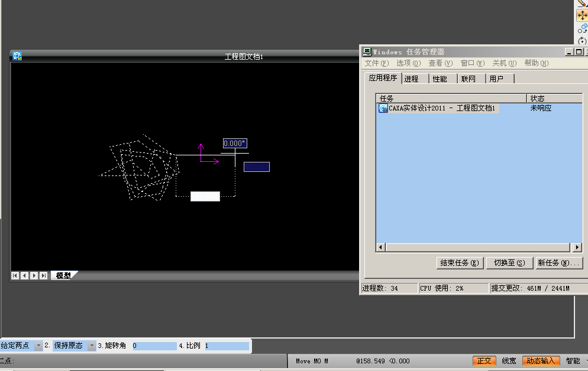This screenshot has width=588, height=371.
Task: Toggle 动态输入 dynamic input
Action: [541, 361]
